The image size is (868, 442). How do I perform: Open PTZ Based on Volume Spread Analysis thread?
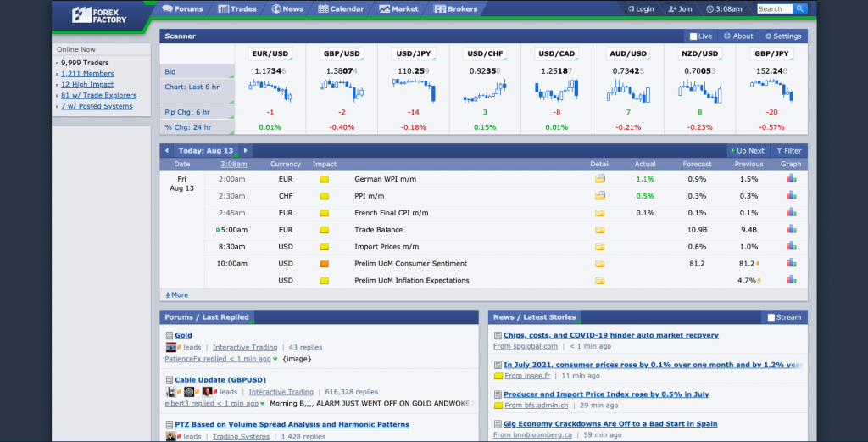pyautogui.click(x=292, y=424)
